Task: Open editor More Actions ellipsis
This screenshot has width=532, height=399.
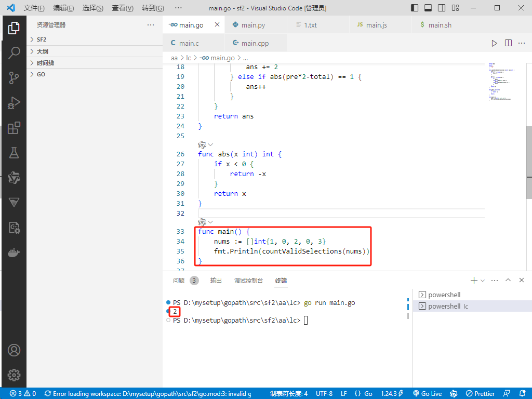Action: tap(522, 43)
